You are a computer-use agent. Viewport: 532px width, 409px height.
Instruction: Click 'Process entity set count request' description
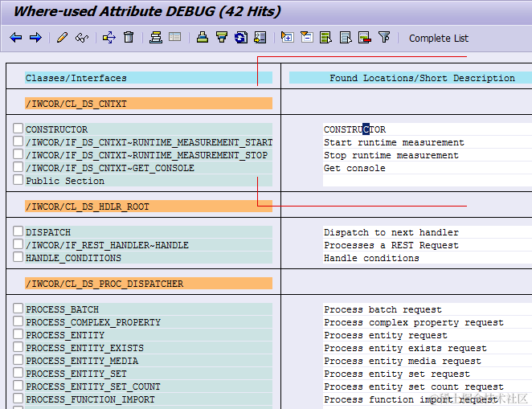pos(414,387)
